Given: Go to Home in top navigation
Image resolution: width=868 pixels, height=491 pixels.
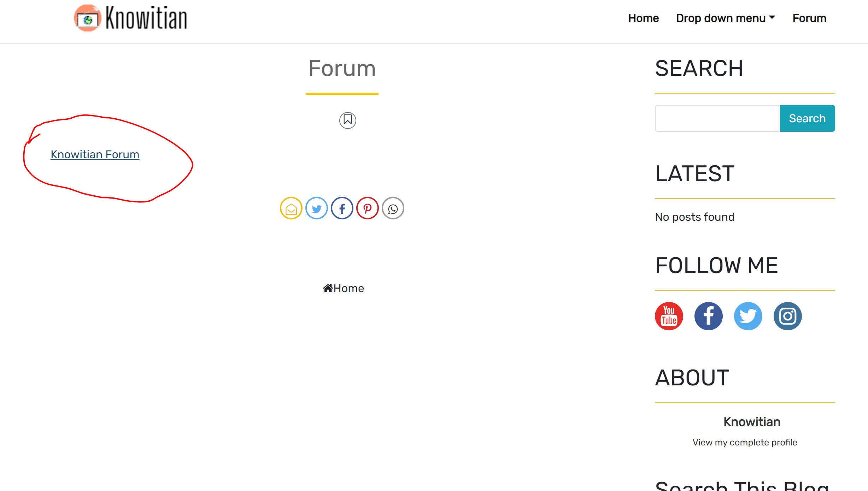Looking at the screenshot, I should [x=643, y=18].
